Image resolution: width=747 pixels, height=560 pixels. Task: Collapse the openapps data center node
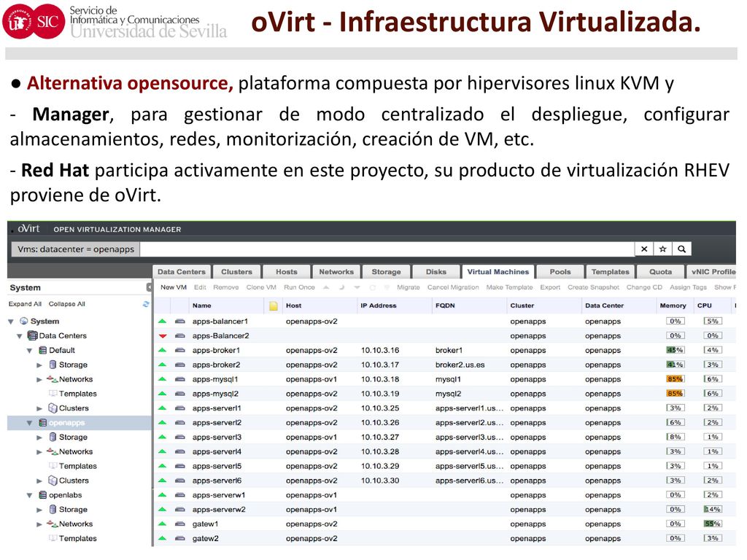pos(29,423)
